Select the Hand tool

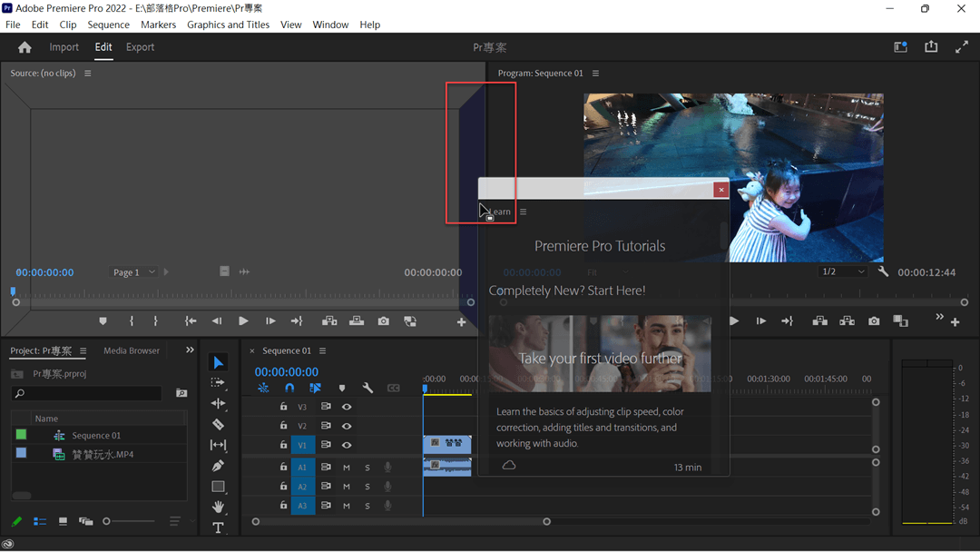tap(218, 507)
